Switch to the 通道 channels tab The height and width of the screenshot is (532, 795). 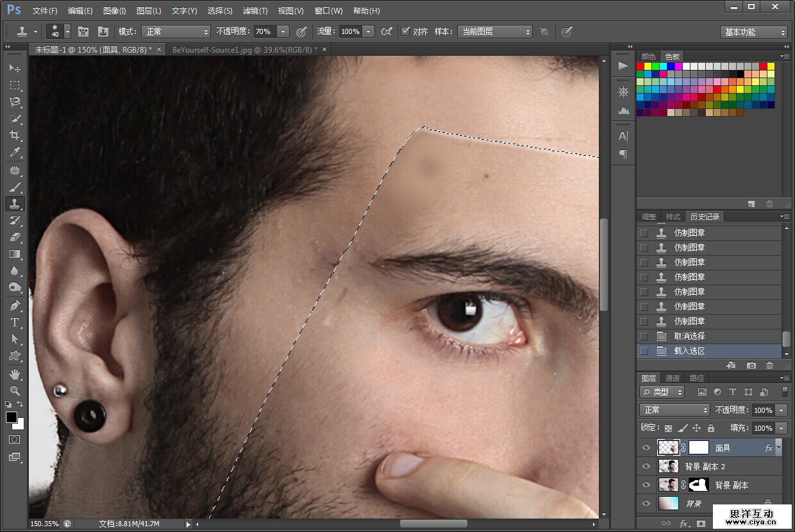point(672,378)
